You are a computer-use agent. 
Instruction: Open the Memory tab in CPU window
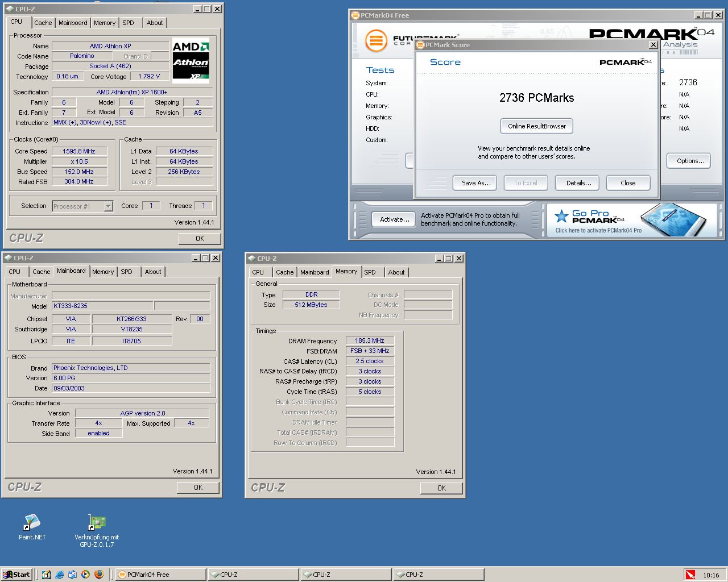[x=105, y=23]
